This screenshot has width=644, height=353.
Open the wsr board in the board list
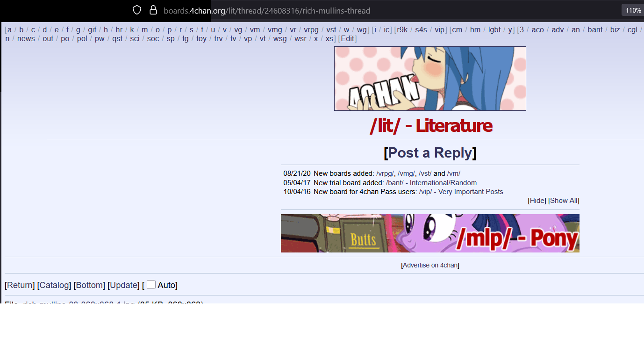tap(301, 39)
